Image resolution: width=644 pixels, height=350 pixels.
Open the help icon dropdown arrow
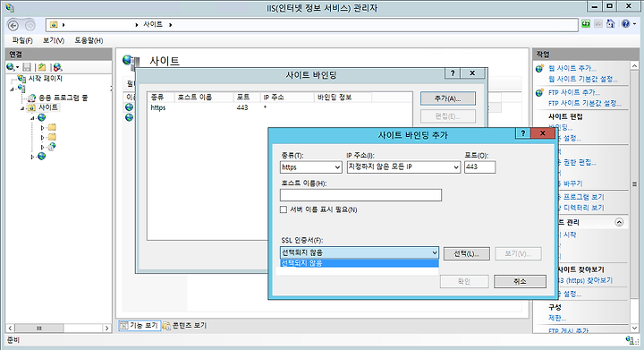[634, 24]
